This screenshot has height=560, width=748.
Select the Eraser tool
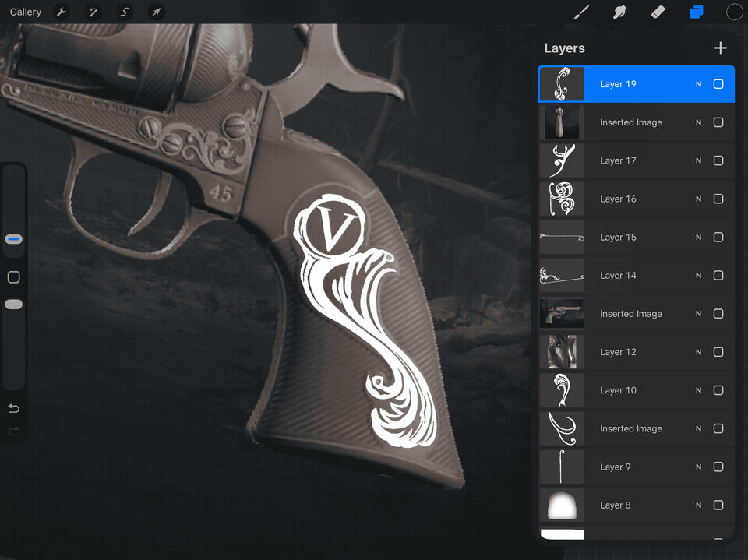pyautogui.click(x=658, y=12)
